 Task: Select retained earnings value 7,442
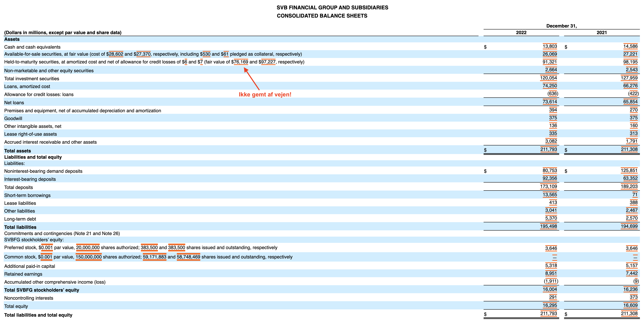632,273
